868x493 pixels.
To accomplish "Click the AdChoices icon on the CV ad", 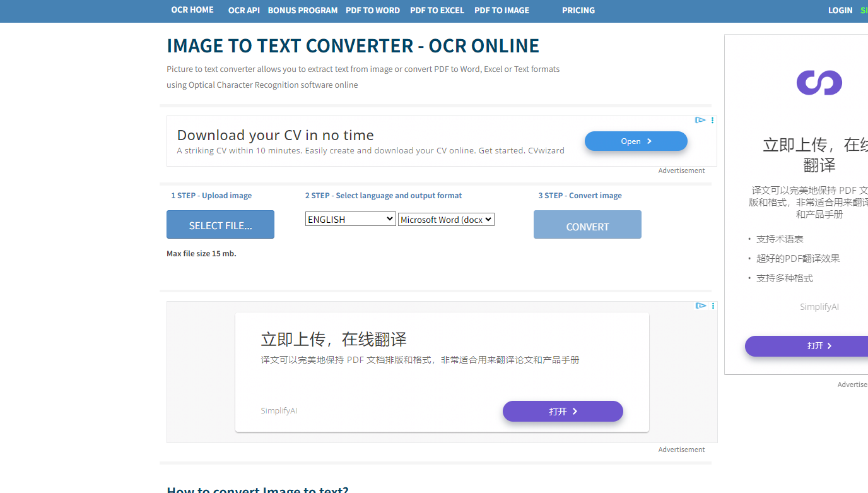I will tap(700, 120).
